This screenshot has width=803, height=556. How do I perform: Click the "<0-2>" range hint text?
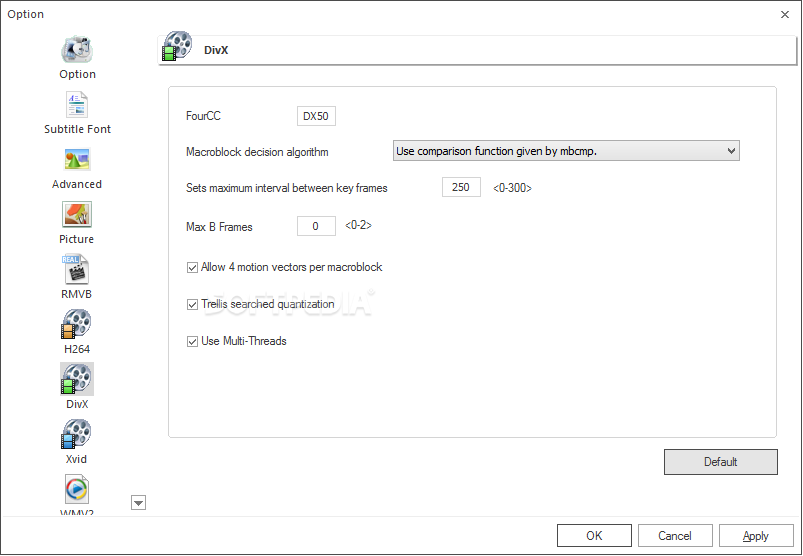[358, 225]
